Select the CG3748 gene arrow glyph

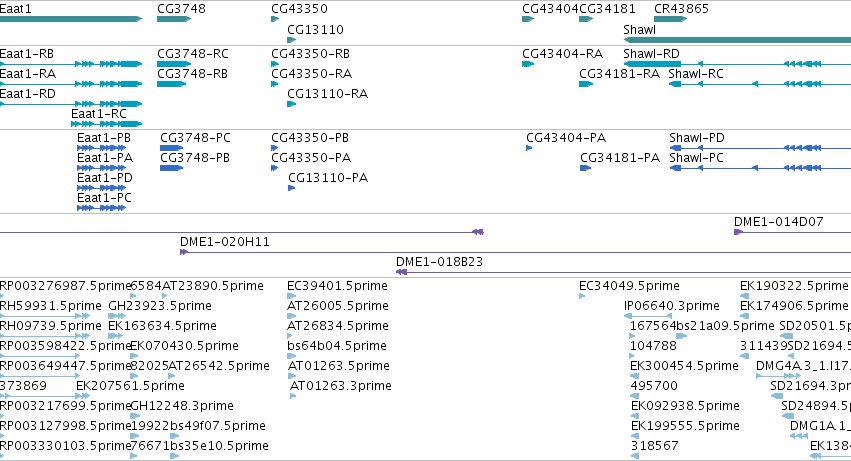tap(174, 19)
